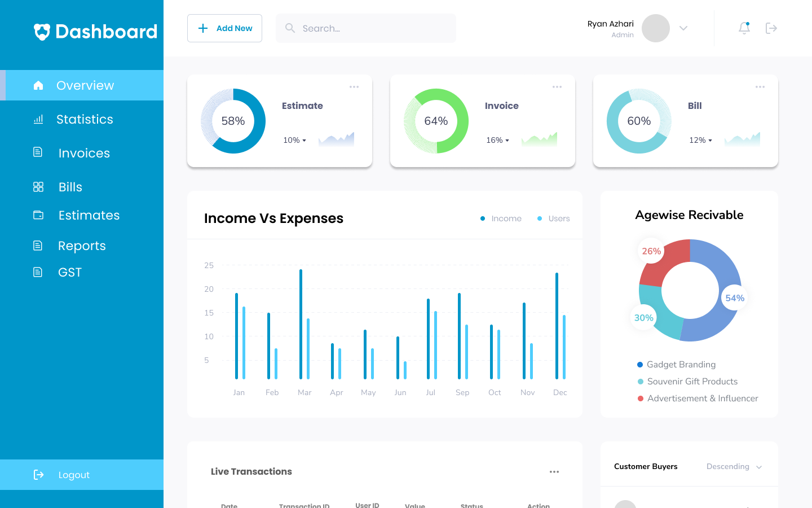Expand the Ryan Azhari profile dropdown
This screenshot has height=508, width=812.
683,28
